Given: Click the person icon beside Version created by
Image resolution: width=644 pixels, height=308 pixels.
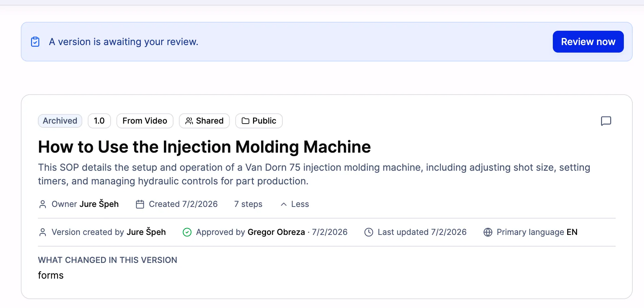Looking at the screenshot, I should tap(43, 232).
